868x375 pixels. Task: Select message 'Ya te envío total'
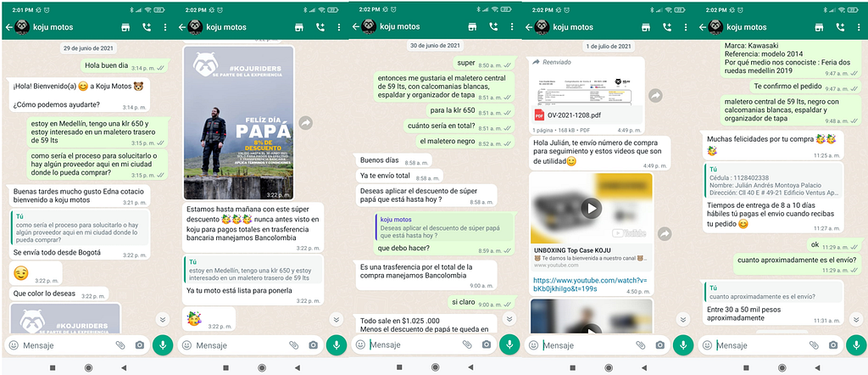(x=398, y=176)
